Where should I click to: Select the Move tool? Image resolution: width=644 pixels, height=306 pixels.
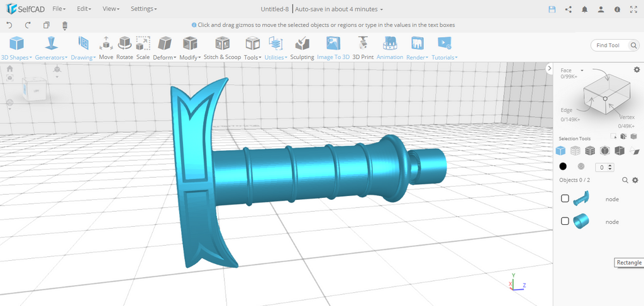pyautogui.click(x=106, y=48)
